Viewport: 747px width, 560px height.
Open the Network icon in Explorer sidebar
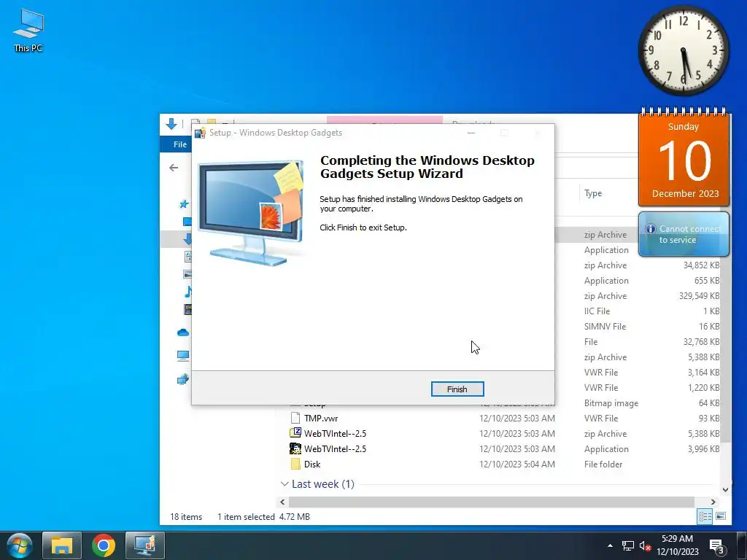183,379
